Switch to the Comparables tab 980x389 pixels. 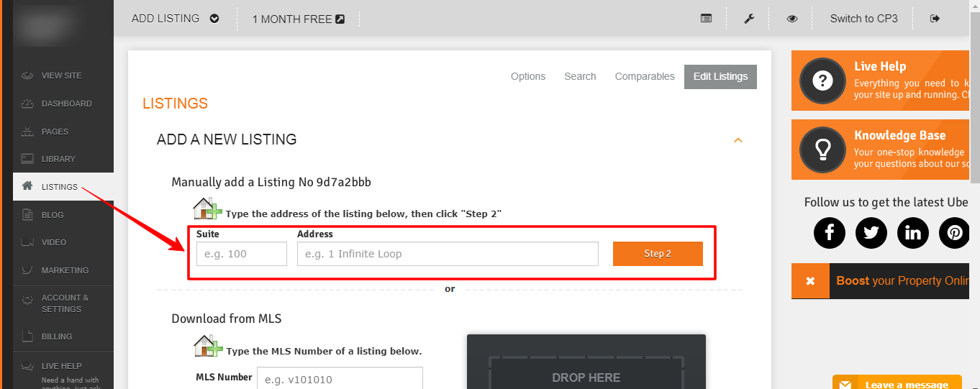(645, 76)
